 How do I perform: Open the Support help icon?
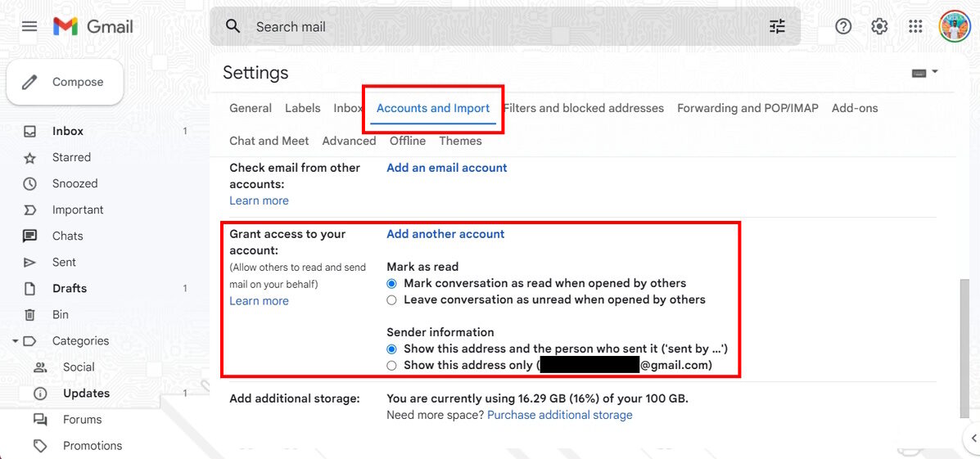click(x=843, y=26)
